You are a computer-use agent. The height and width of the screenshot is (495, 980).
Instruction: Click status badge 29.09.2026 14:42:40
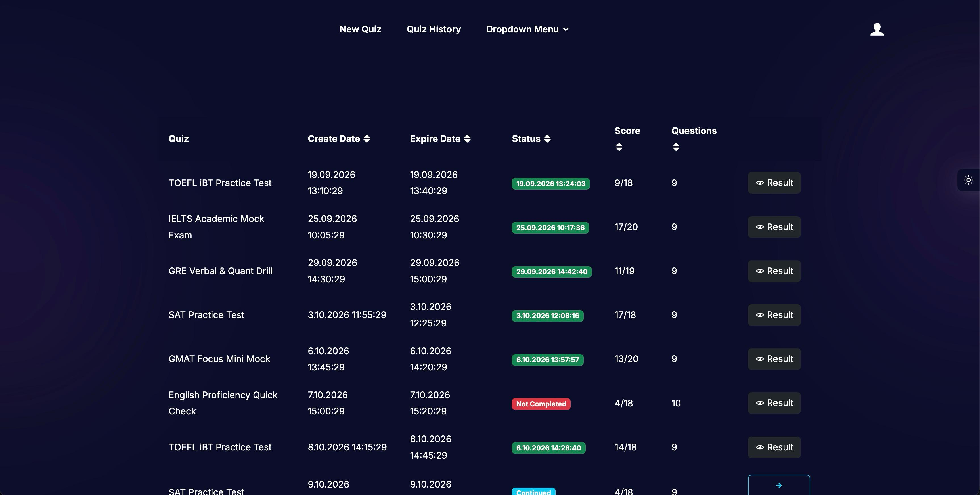click(552, 272)
